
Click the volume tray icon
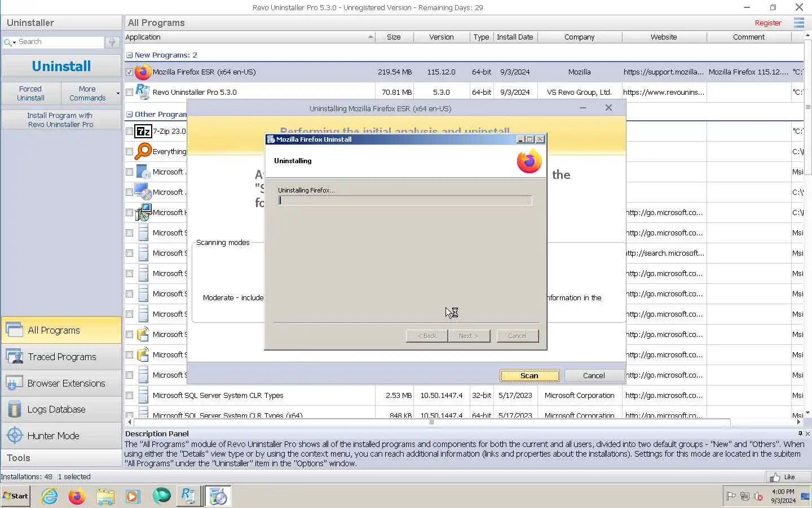(x=759, y=496)
